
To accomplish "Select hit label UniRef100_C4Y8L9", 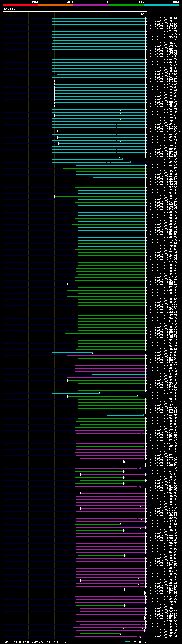I will [163, 333].
